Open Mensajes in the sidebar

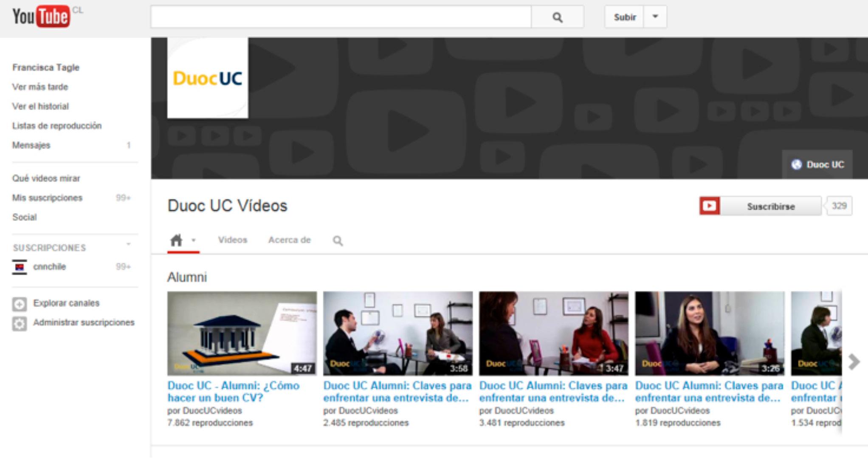31,145
